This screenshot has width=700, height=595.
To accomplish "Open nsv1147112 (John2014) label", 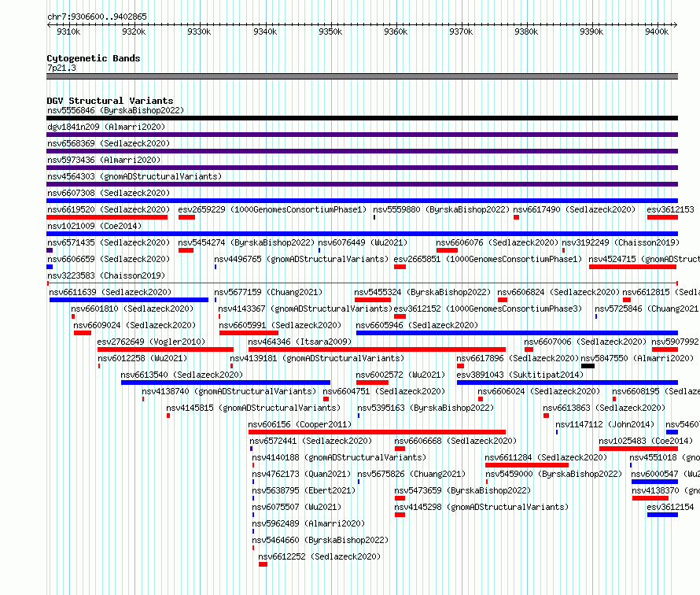I will coord(605,424).
